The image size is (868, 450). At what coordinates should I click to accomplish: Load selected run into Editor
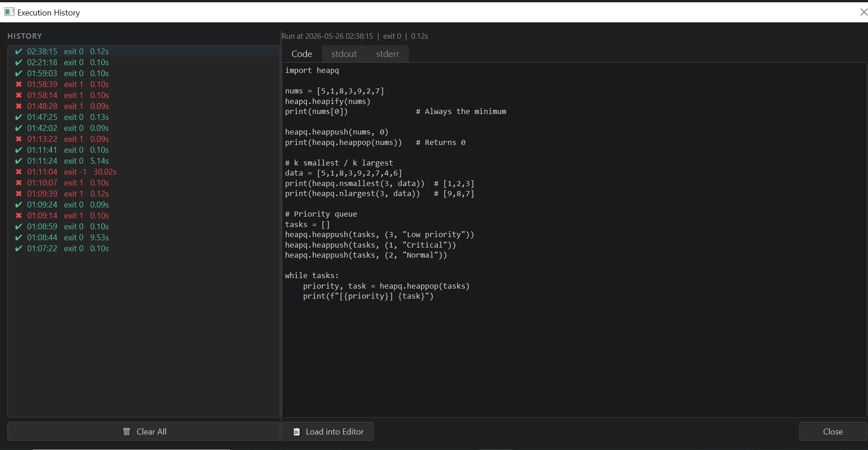click(328, 431)
